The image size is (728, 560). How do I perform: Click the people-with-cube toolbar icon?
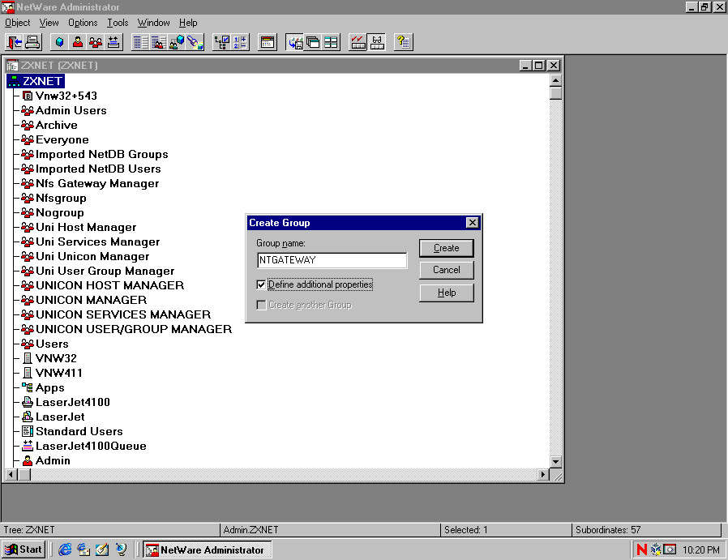177,42
